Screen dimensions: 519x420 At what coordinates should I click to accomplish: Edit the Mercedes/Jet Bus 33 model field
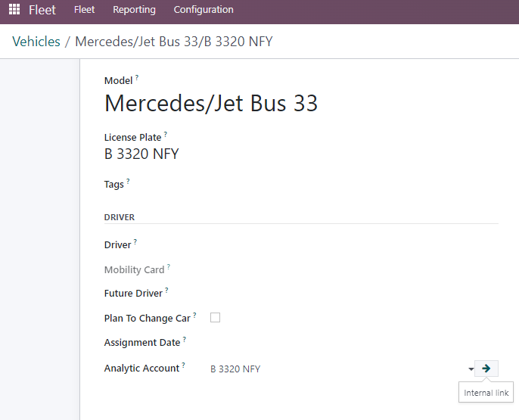(301, 103)
